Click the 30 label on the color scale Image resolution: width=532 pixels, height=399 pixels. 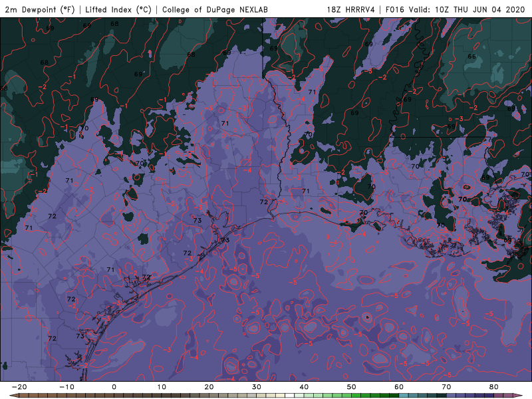coord(257,387)
